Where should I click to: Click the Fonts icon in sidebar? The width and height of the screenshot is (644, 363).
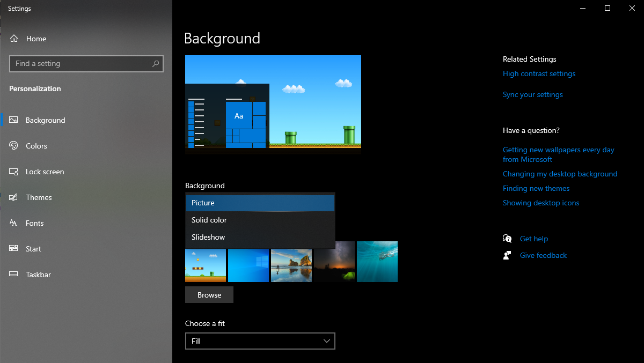point(14,223)
